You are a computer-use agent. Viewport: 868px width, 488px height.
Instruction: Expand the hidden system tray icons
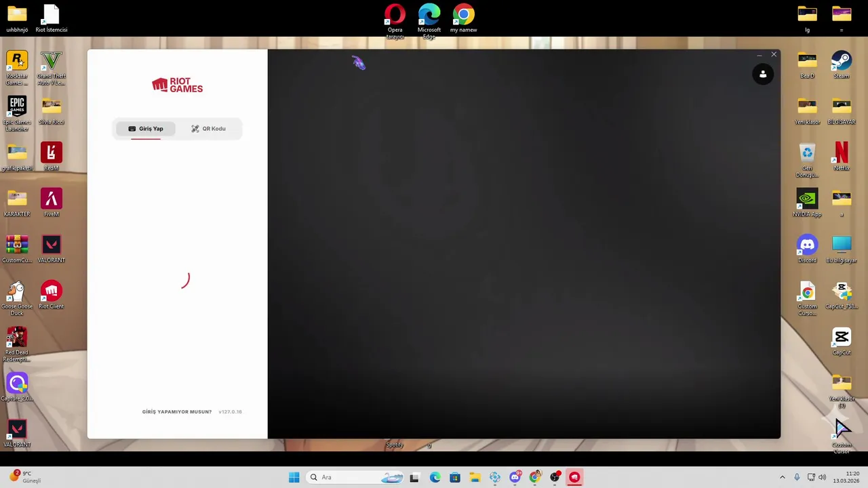click(x=782, y=477)
